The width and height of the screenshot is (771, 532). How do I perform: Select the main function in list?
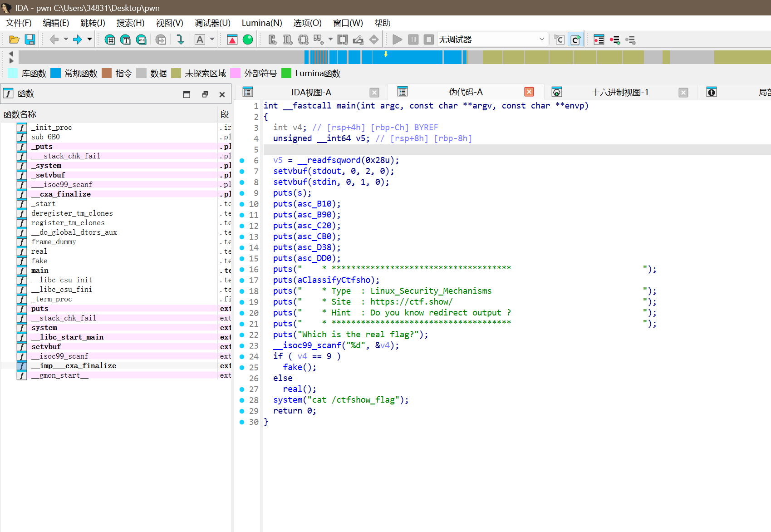point(40,271)
